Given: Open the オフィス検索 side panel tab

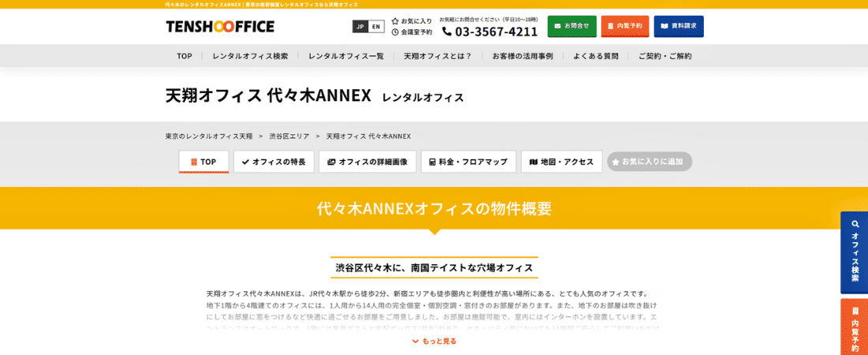Looking at the screenshot, I should pyautogui.click(x=854, y=252).
